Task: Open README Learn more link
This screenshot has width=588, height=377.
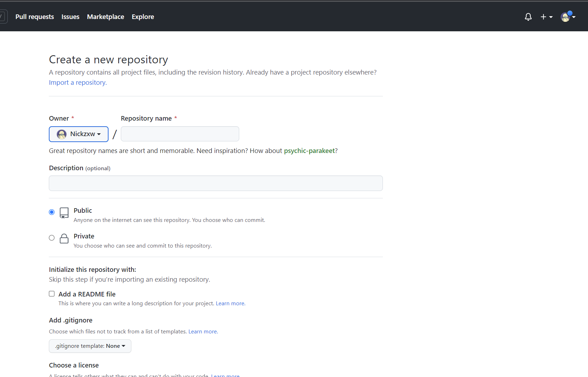Action: tap(230, 303)
